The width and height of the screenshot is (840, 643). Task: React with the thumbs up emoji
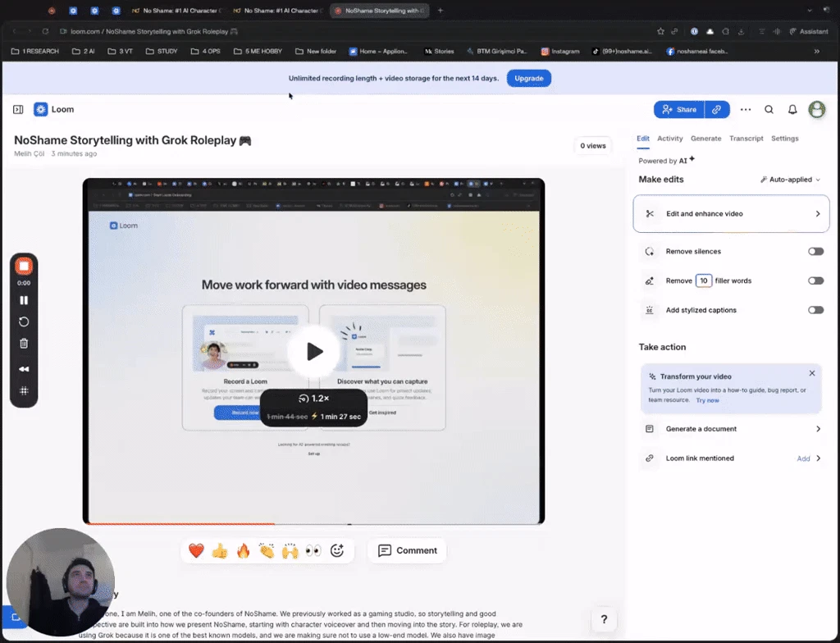(220, 550)
